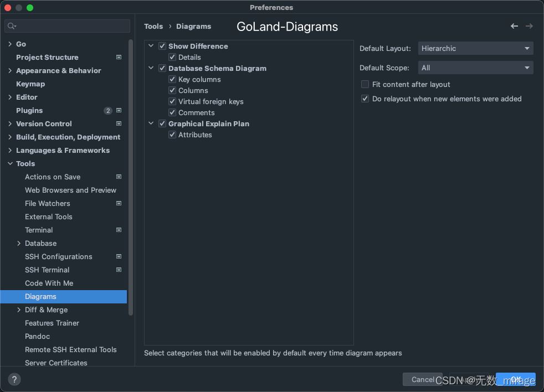Enable Fit content after layout
Screen dimensions: 544x392
[x=365, y=84]
